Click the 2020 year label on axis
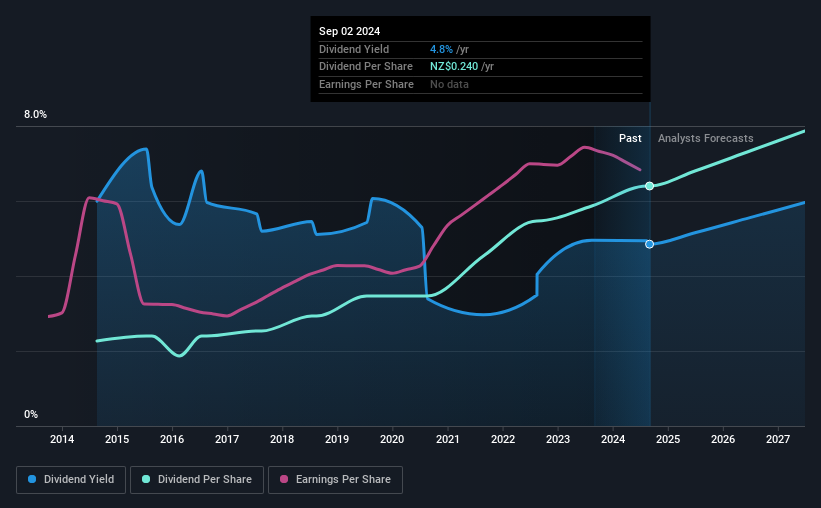Image resolution: width=821 pixels, height=508 pixels. [392, 439]
